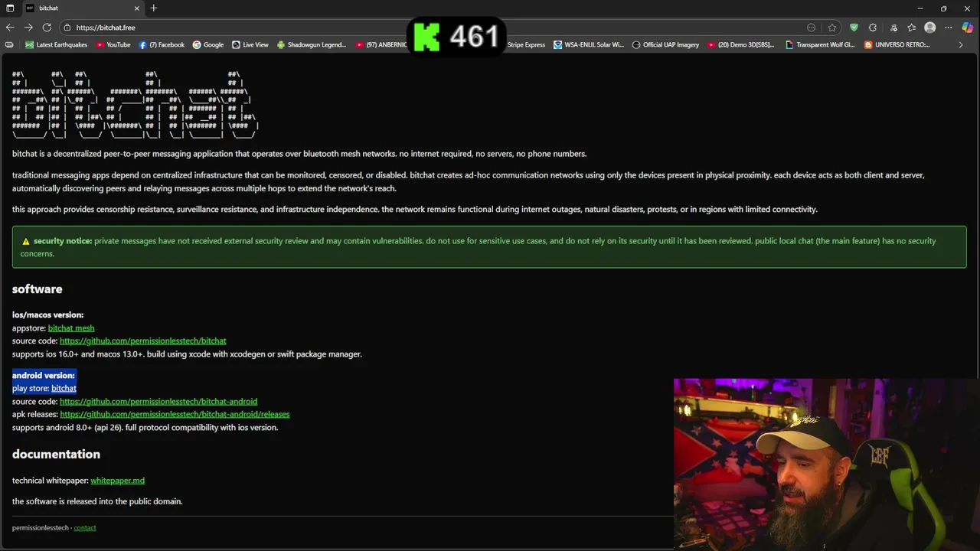Open the contact link in footer

tap(85, 527)
